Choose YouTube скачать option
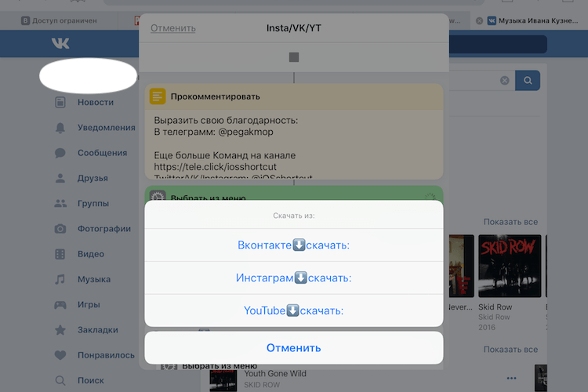Viewport: 588px width, 392px height. 294,310
